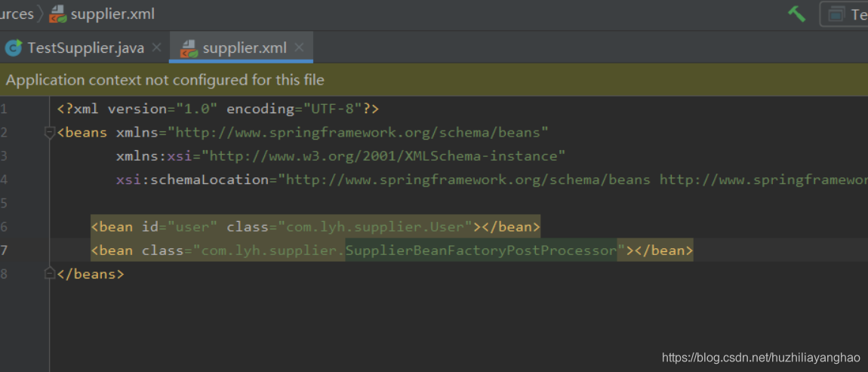Collapse the opening beans tag fold
The width and height of the screenshot is (868, 372).
coord(49,132)
